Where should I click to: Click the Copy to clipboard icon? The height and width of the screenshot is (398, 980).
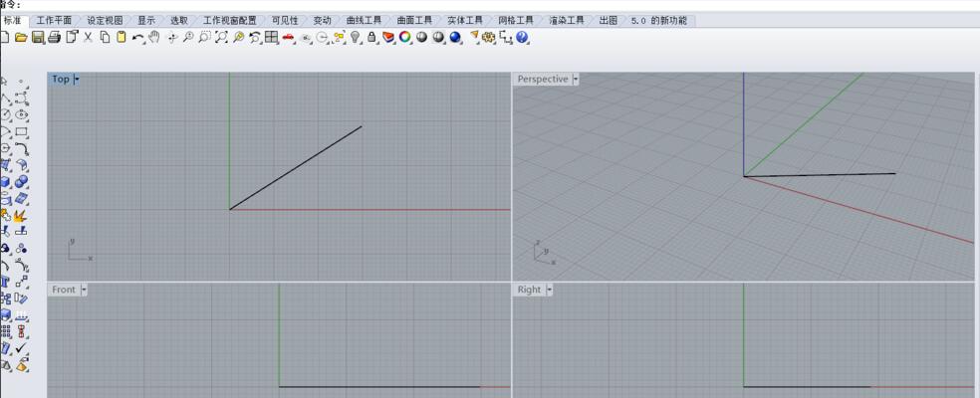(x=105, y=38)
